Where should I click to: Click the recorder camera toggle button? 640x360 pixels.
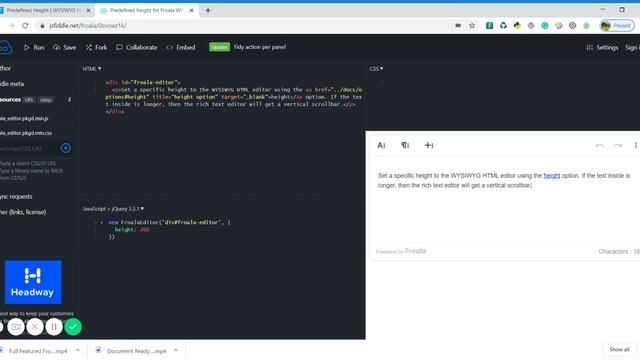tap(16, 327)
